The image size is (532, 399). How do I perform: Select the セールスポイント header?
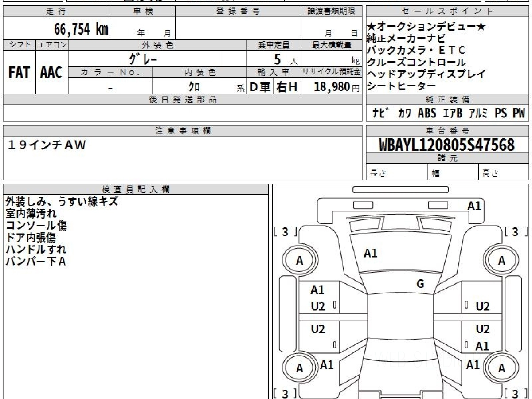point(447,12)
